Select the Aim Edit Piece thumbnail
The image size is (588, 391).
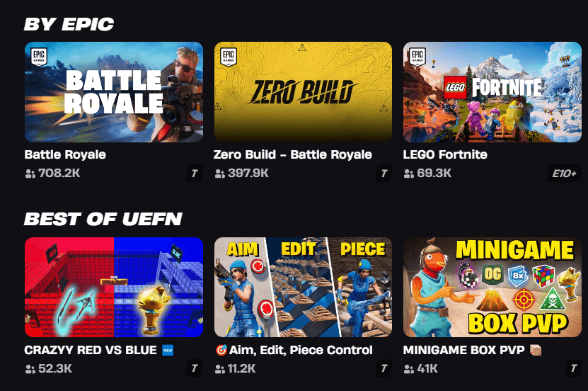pos(303,287)
